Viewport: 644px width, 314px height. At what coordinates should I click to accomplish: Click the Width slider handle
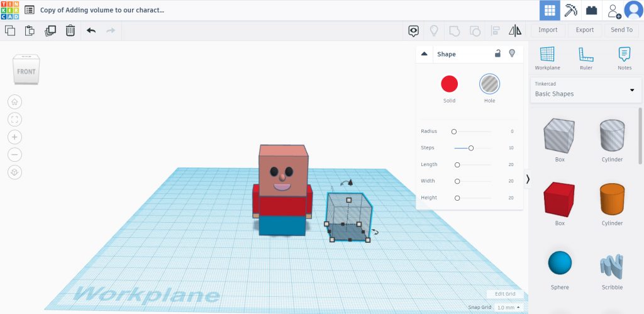(x=457, y=181)
